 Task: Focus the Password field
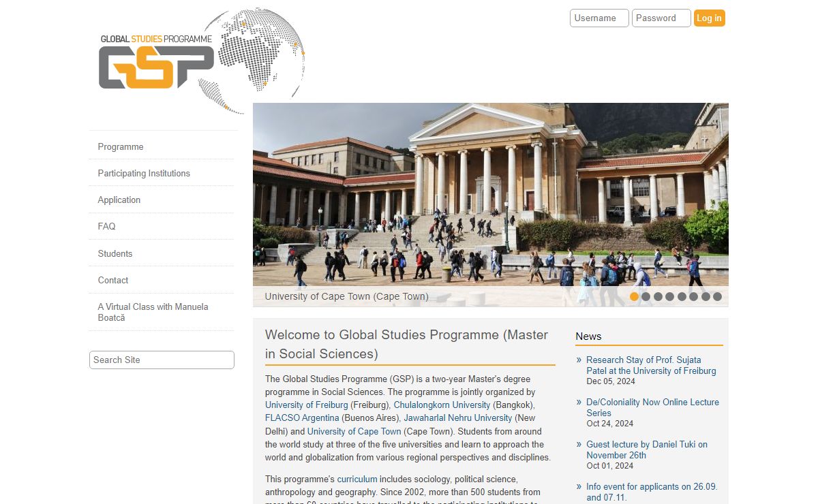[661, 18]
